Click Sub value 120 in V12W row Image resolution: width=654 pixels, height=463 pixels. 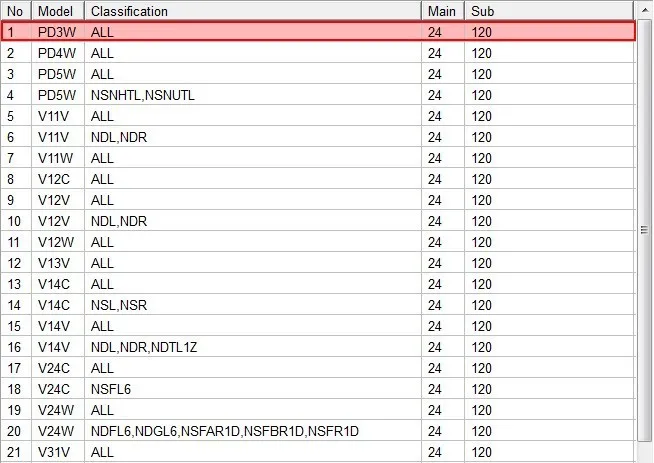pos(549,242)
